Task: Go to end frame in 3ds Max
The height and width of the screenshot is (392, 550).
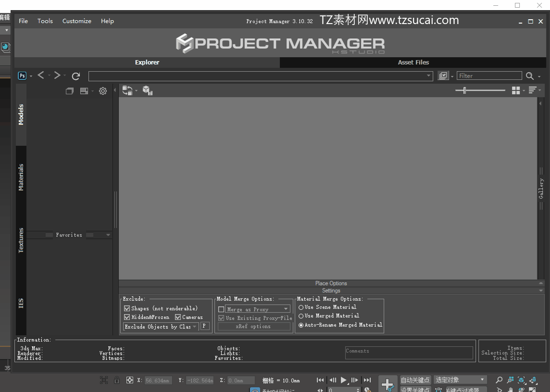Action: coord(367,379)
